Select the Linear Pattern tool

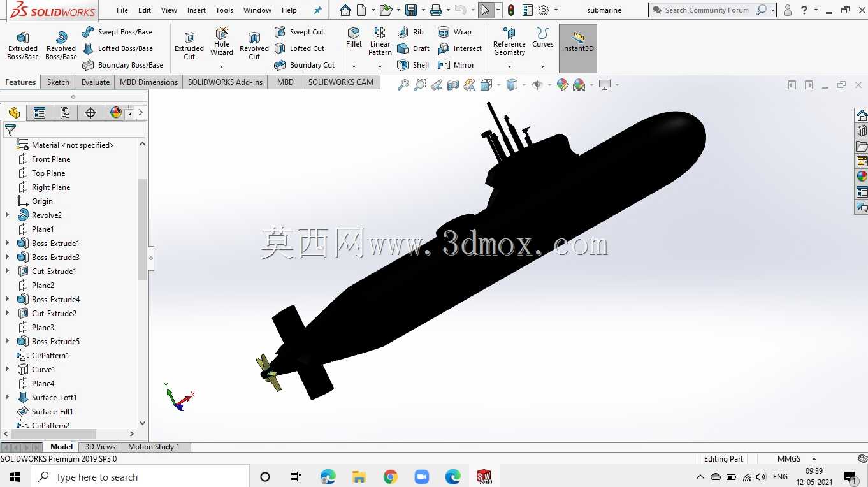[380, 41]
